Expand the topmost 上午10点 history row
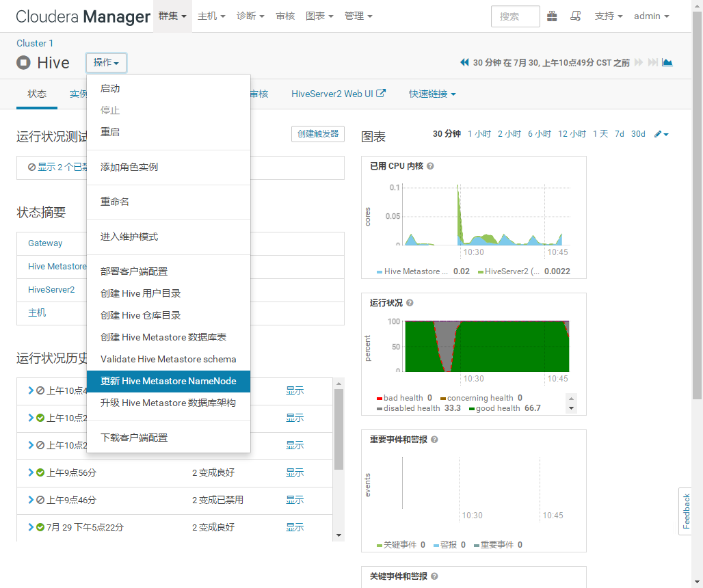The image size is (703, 588). [x=31, y=390]
